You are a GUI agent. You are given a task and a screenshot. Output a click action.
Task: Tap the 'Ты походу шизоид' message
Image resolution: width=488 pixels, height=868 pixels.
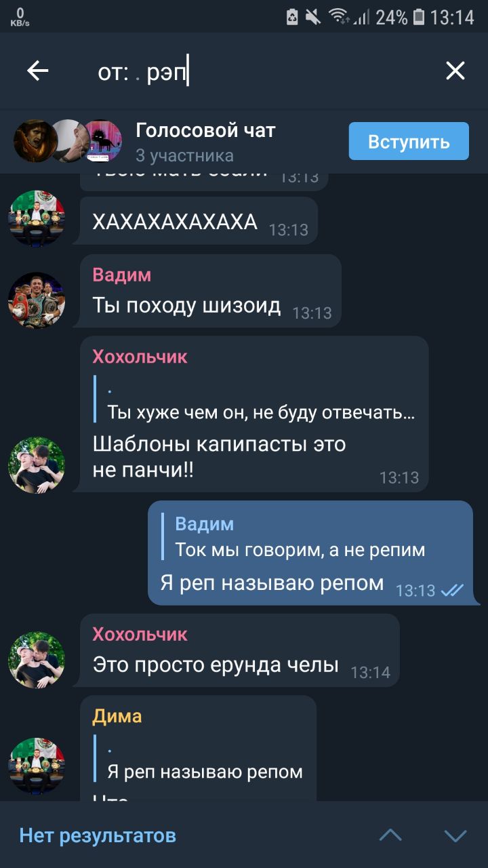(x=186, y=305)
